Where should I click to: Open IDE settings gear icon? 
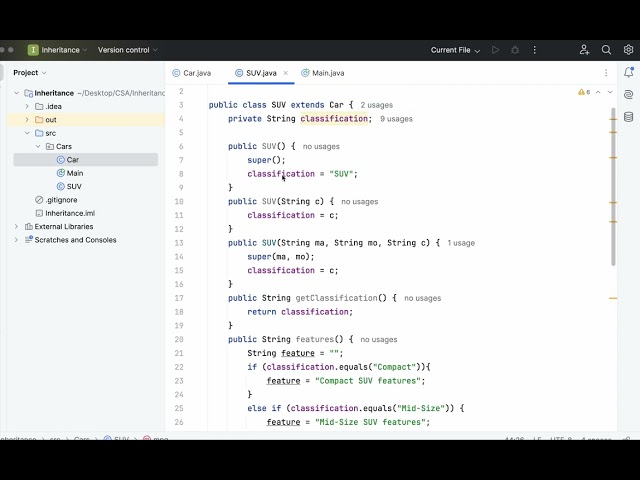tap(628, 50)
